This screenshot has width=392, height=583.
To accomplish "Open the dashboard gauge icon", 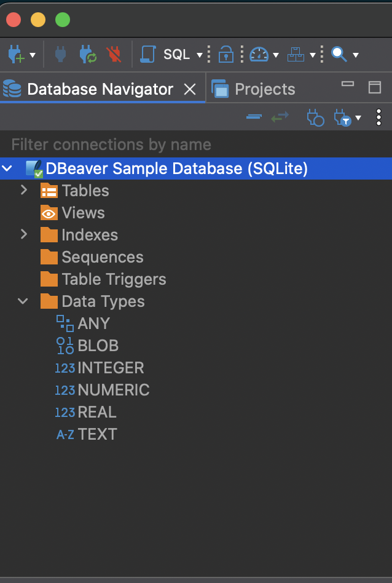I will [259, 55].
